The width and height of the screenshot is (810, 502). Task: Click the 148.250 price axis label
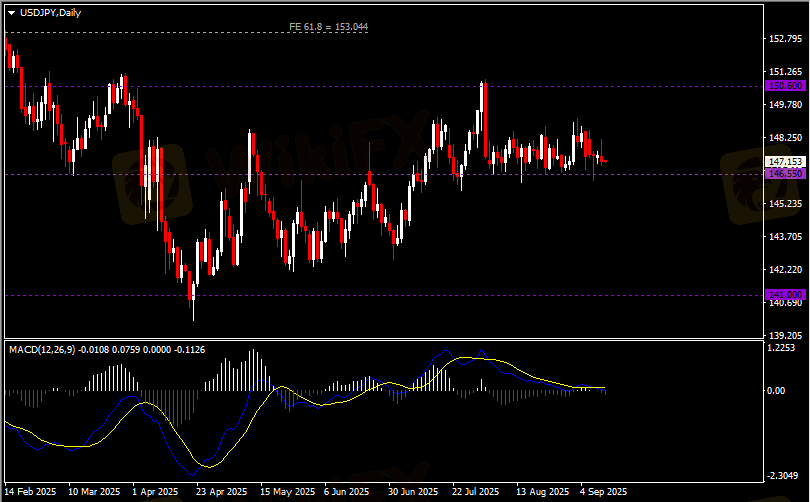785,138
